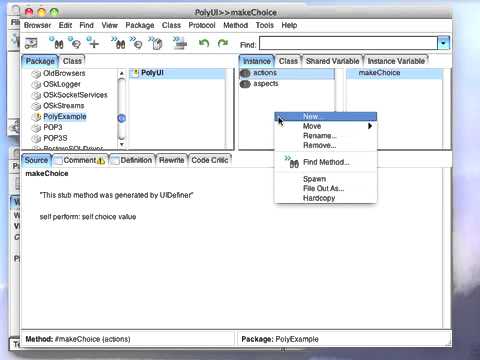This screenshot has width=480, height=360.
Task: Click the package icon beside OSkLogger
Action: [x=36, y=85]
